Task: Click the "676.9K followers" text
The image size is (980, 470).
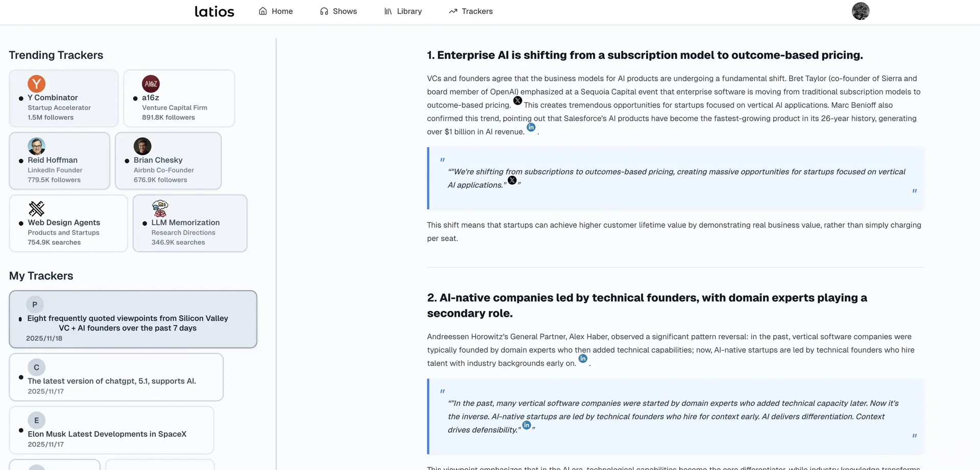Action: click(x=160, y=180)
